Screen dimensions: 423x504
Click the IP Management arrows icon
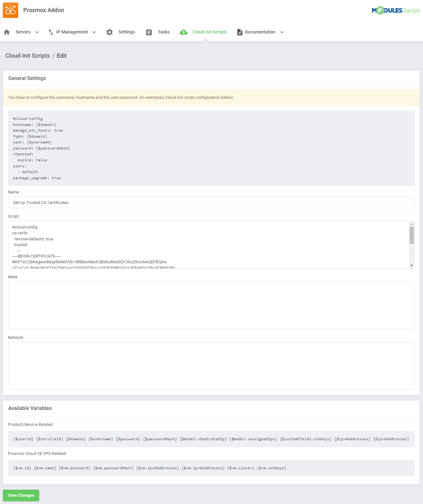coord(51,32)
